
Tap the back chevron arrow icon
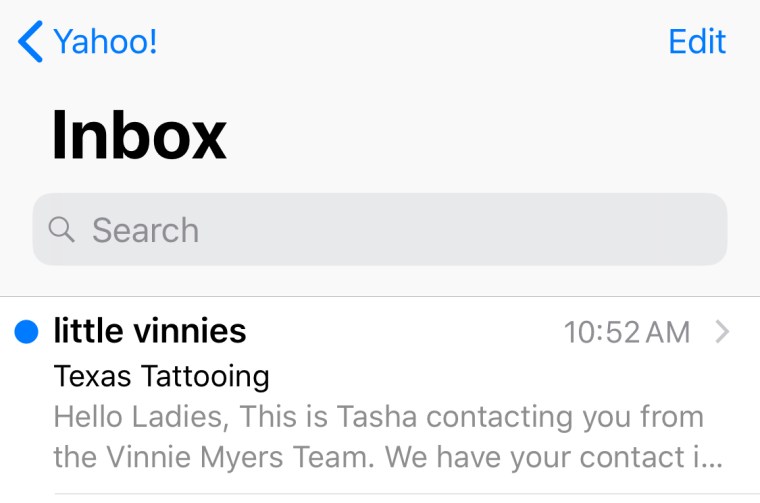tap(31, 42)
